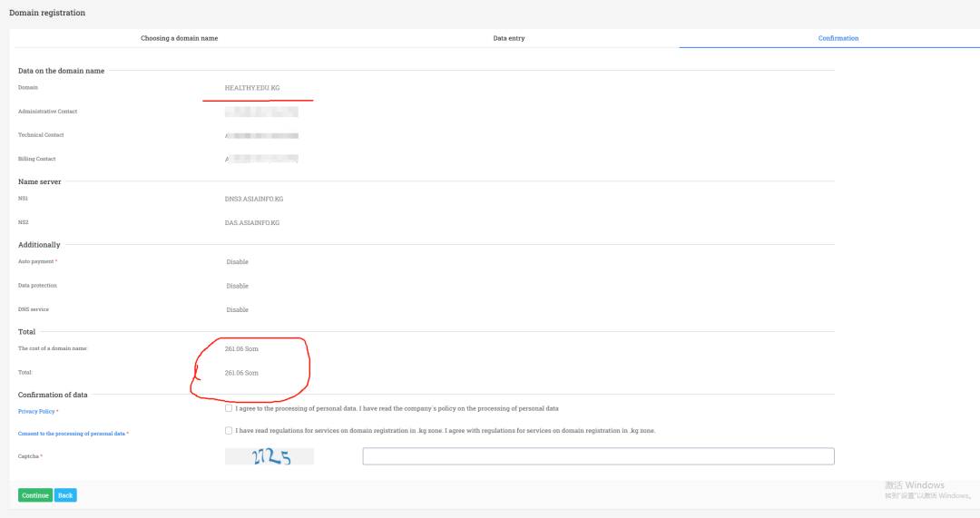This screenshot has width=980, height=518.
Task: Open Consent to the processing of personal data link
Action: tap(72, 434)
